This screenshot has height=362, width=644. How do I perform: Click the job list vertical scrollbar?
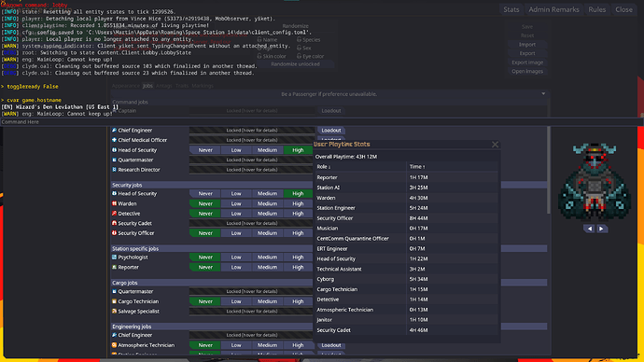(x=548, y=170)
